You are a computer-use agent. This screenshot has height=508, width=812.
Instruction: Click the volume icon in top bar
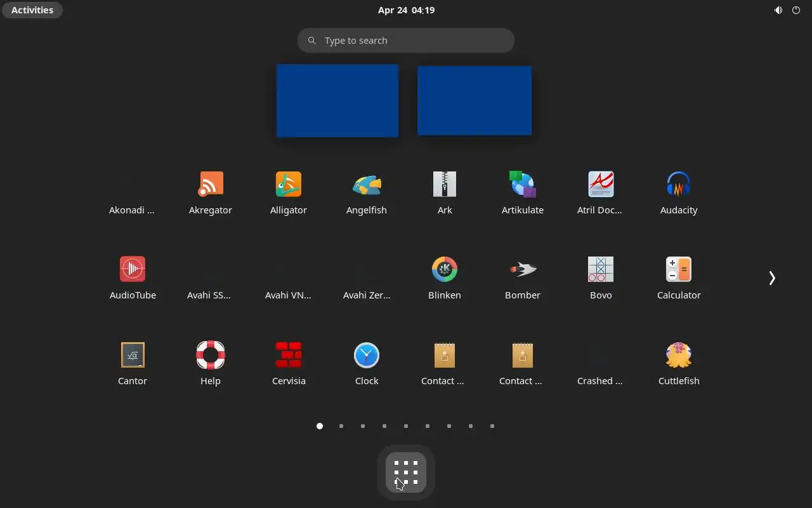(x=778, y=10)
